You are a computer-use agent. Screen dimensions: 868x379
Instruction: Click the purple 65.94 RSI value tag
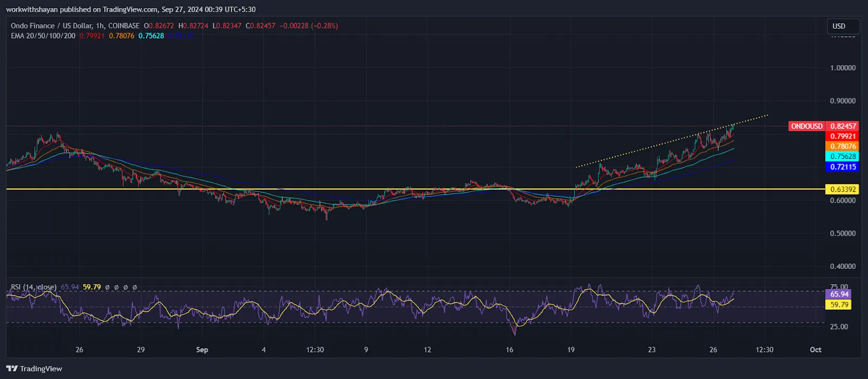coord(839,294)
